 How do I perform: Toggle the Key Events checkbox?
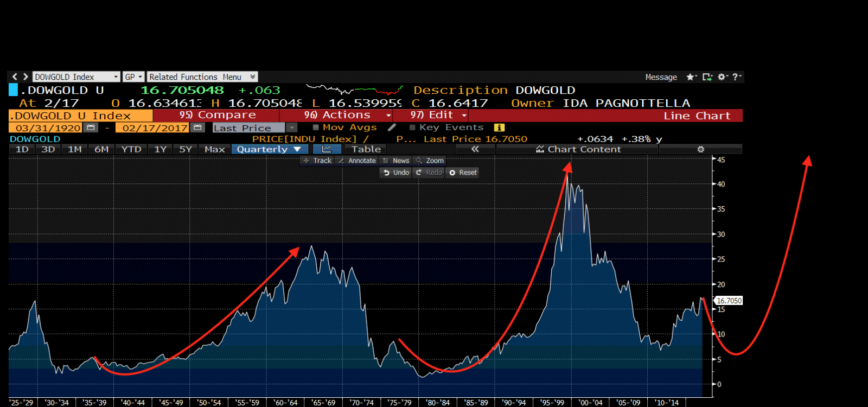click(x=412, y=128)
